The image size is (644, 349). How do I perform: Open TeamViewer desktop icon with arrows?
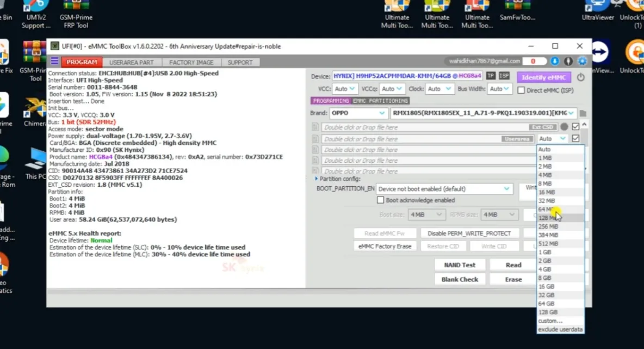pyautogui.click(x=600, y=57)
